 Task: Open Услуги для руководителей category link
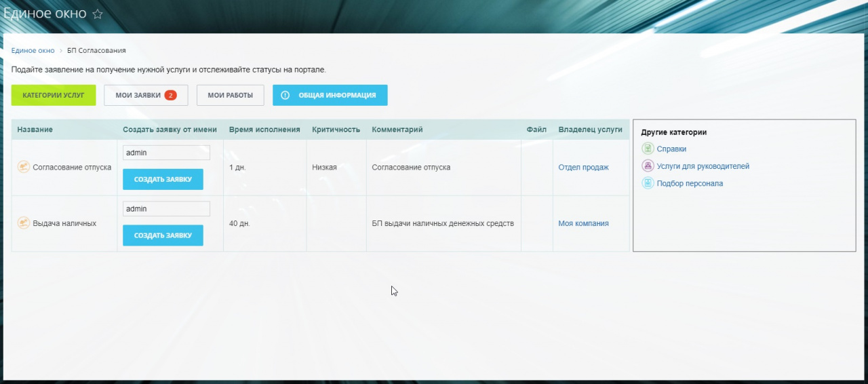pos(703,166)
